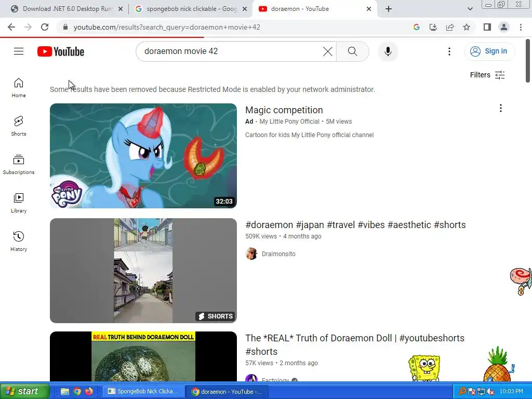Open YouTube settings three-dot menu
The width and height of the screenshot is (532, 399).
pos(449,51)
